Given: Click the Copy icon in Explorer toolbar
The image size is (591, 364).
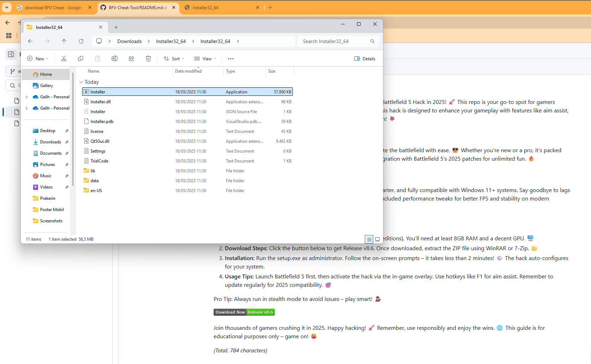Looking at the screenshot, I should tap(81, 58).
